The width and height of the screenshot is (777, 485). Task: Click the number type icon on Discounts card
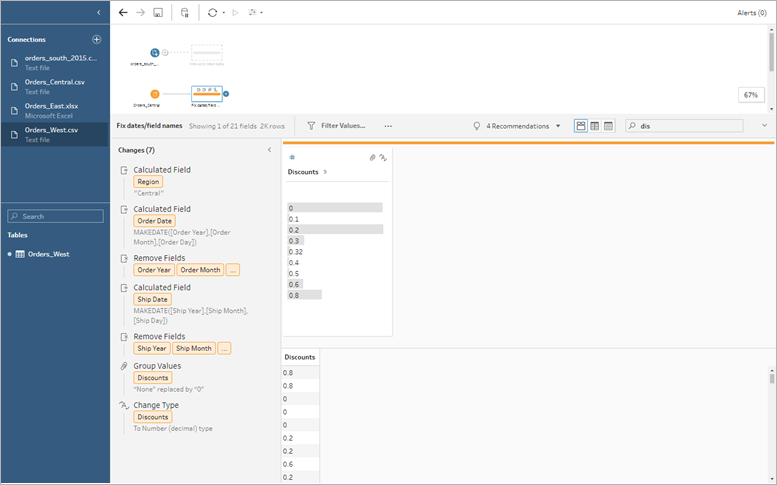click(x=292, y=157)
